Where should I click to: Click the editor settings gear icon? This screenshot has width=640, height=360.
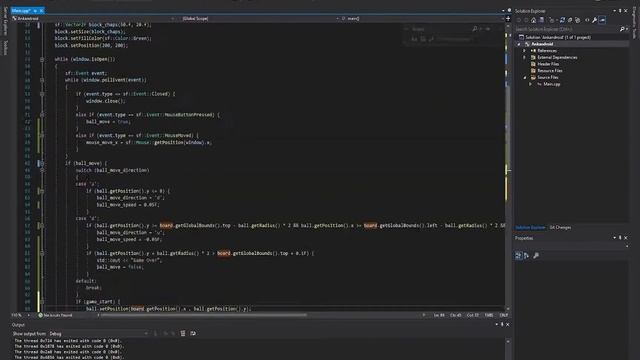click(509, 10)
